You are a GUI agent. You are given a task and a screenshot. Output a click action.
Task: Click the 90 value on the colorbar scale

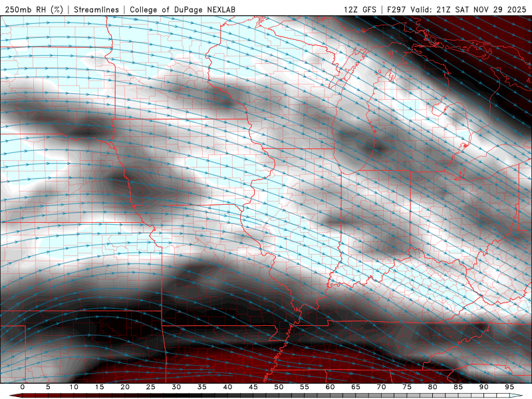point(483,387)
